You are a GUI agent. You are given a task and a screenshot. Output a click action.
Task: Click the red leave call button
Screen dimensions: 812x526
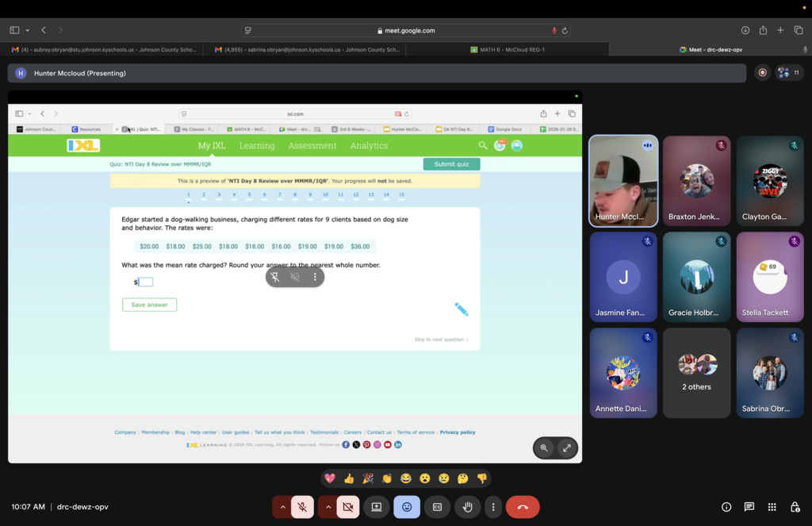tap(523, 507)
